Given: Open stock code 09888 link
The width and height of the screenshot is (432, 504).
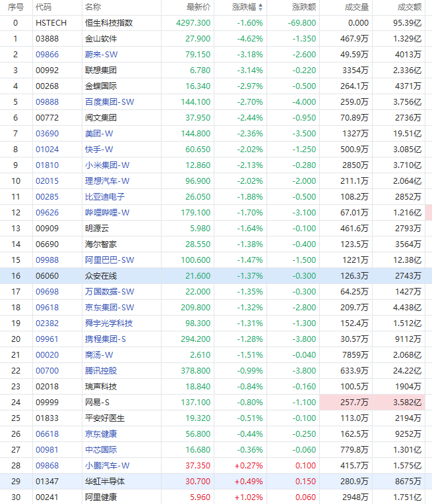Looking at the screenshot, I should [47, 102].
